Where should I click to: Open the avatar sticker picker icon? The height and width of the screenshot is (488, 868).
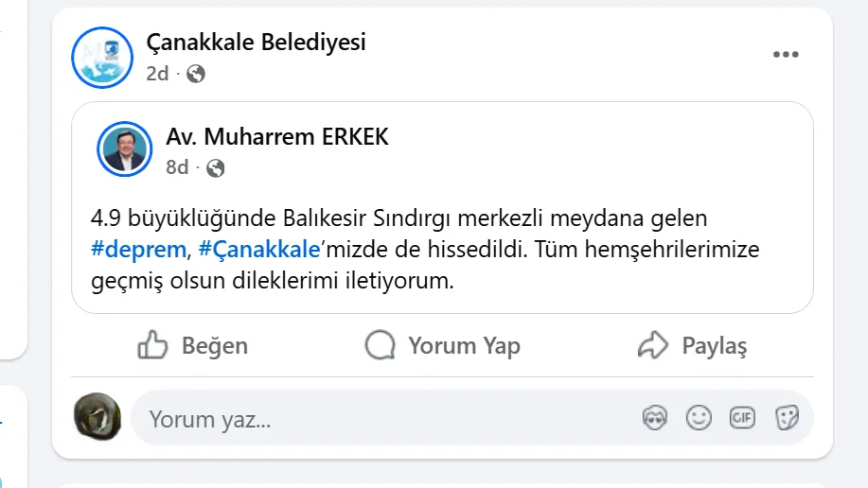click(654, 418)
